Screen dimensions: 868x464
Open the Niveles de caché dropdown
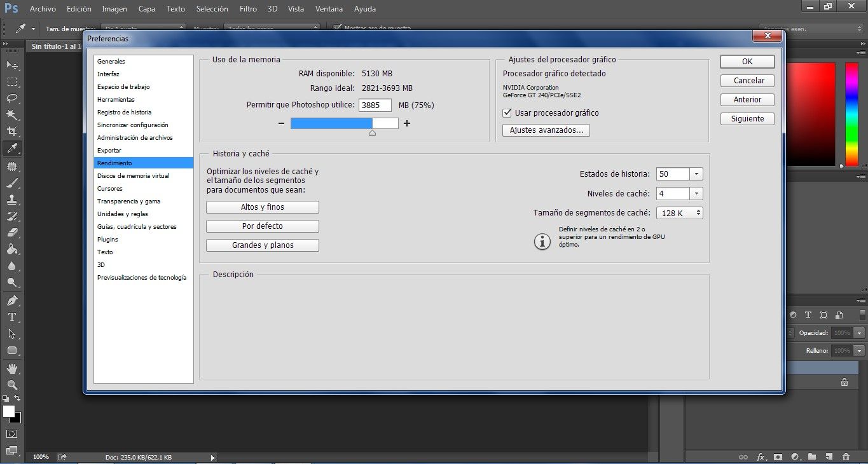click(x=696, y=194)
